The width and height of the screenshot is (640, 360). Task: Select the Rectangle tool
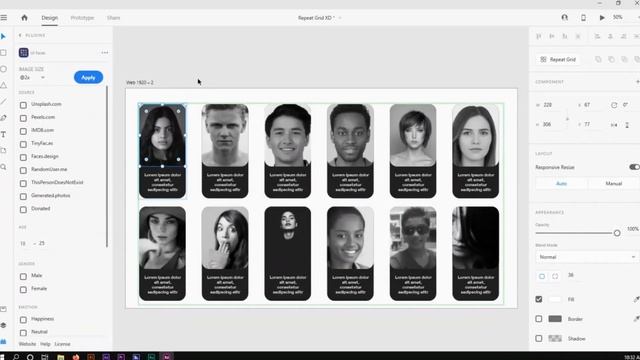click(x=3, y=53)
